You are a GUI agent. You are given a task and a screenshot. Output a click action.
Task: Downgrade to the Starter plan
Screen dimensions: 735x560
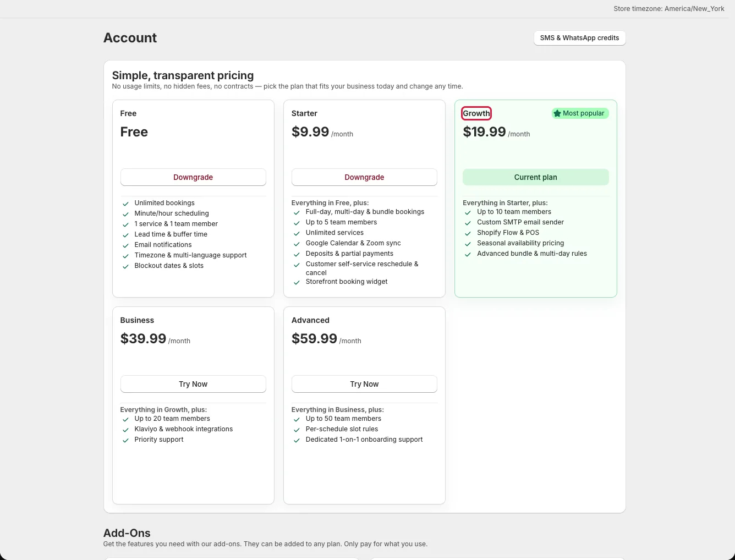364,177
